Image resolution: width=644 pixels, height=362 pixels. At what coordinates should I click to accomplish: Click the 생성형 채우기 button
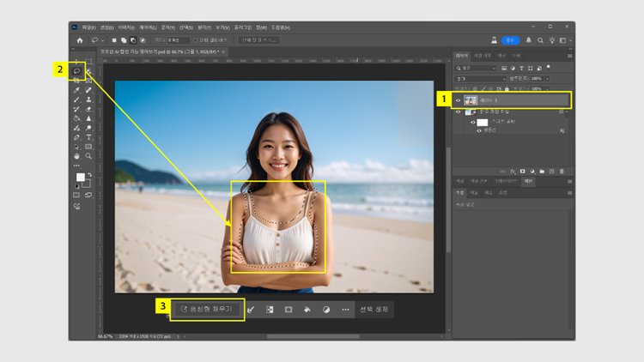point(206,309)
